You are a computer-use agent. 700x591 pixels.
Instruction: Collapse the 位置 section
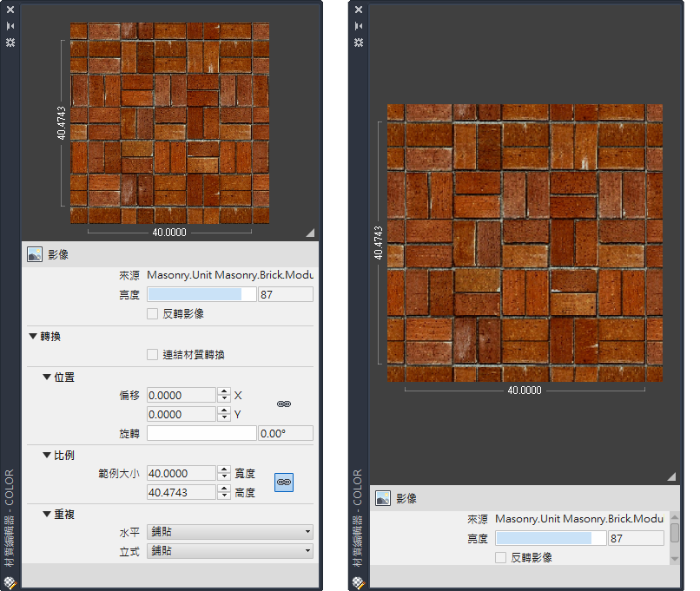(x=46, y=378)
